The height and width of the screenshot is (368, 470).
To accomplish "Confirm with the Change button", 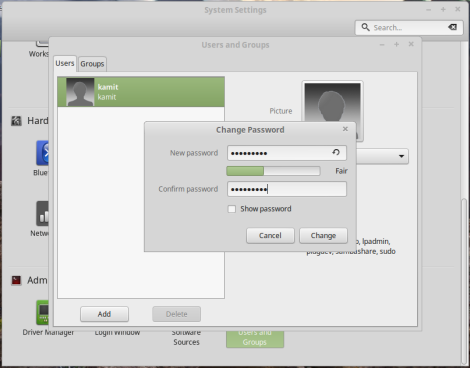I will click(x=323, y=236).
